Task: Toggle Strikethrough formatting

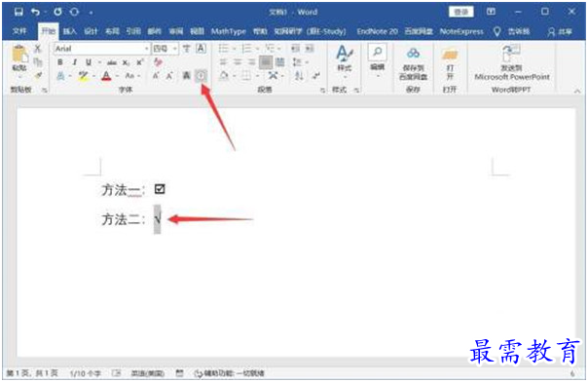Action: tap(112, 62)
